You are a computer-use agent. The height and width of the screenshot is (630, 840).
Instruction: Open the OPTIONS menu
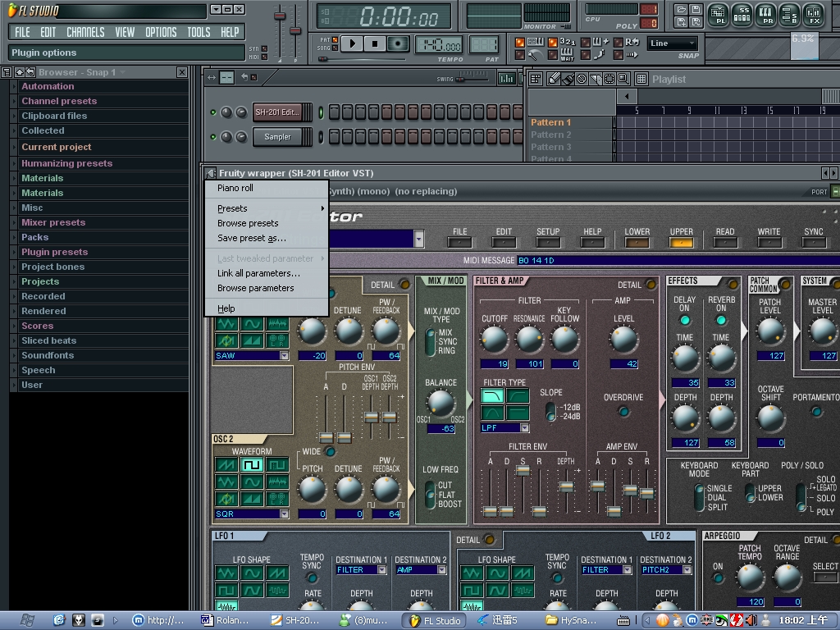click(x=161, y=32)
